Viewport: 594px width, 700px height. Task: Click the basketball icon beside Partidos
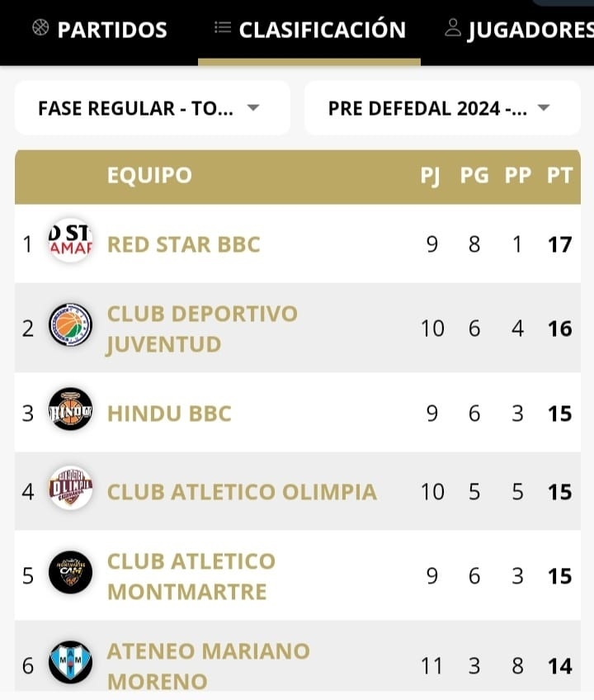tap(40, 28)
